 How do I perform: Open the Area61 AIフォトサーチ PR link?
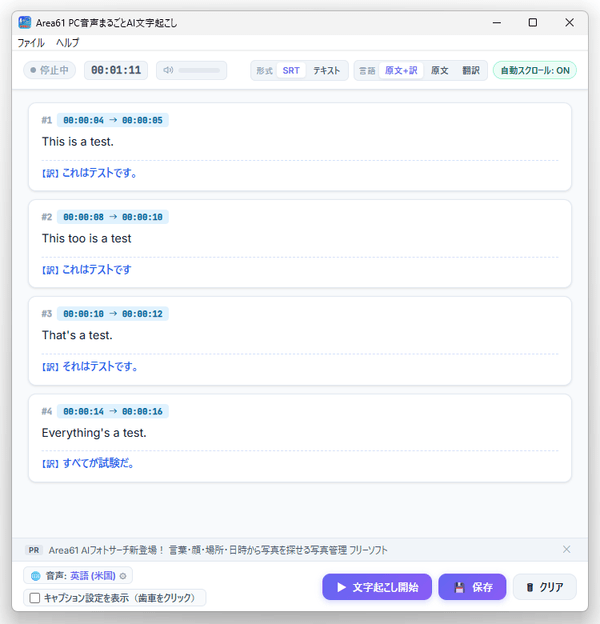tap(218, 550)
